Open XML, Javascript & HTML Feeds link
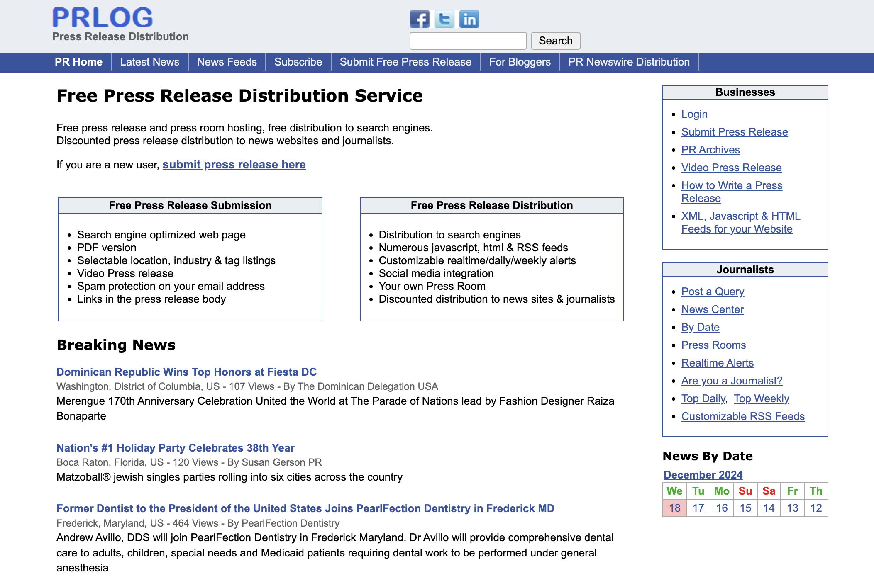This screenshot has height=588, width=874. pyautogui.click(x=741, y=222)
